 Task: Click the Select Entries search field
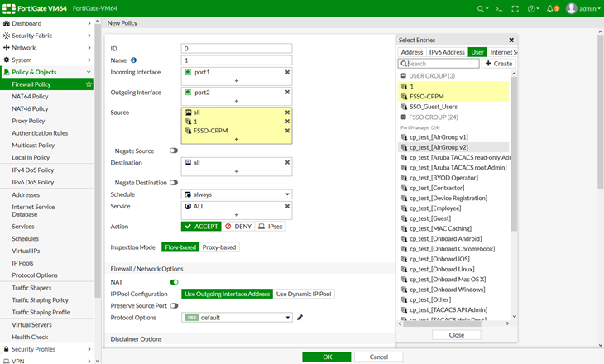tap(439, 64)
